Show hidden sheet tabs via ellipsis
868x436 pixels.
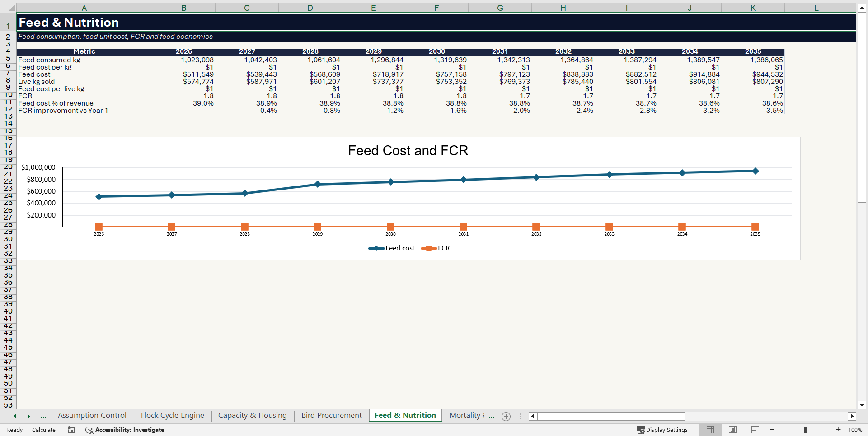43,416
